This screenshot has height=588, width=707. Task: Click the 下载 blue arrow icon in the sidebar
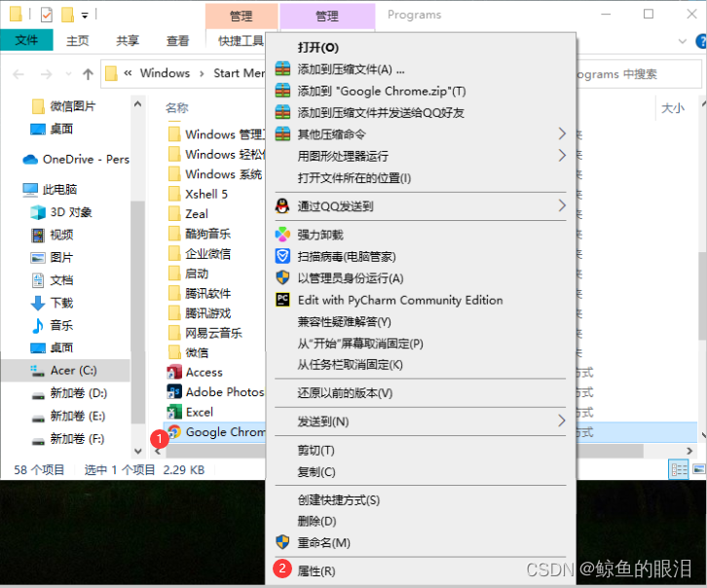point(38,303)
